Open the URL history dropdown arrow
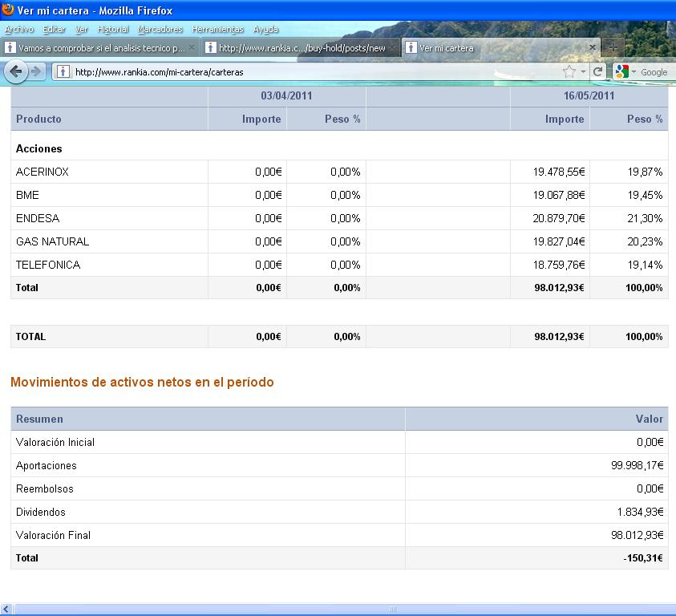This screenshot has height=616, width=676. [x=583, y=71]
